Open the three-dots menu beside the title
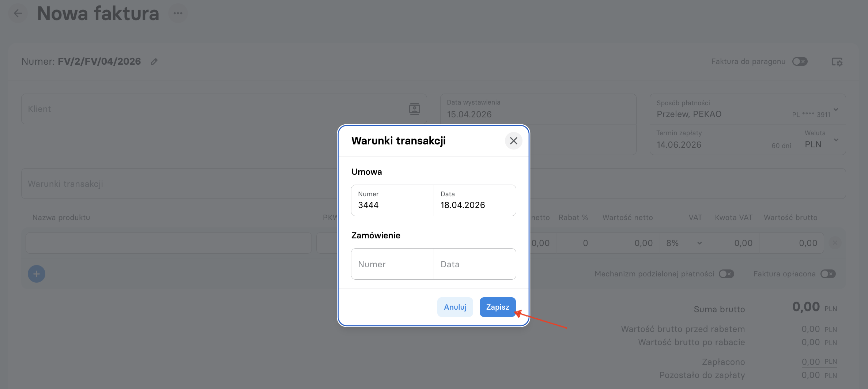 [x=178, y=14]
